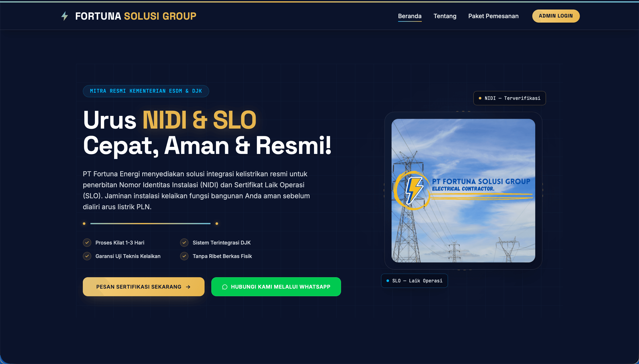Click the 'Proses Kilat 1-3 Hari' text
This screenshot has height=364, width=639.
click(x=120, y=243)
